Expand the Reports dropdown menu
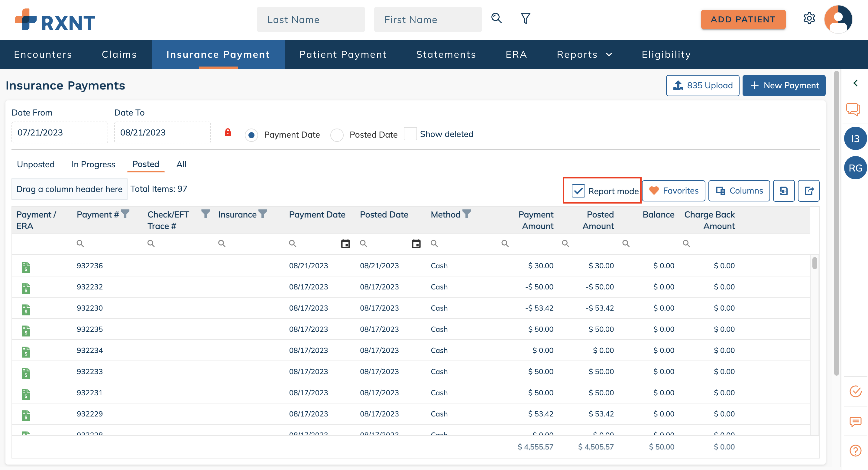868x470 pixels. [x=584, y=54]
